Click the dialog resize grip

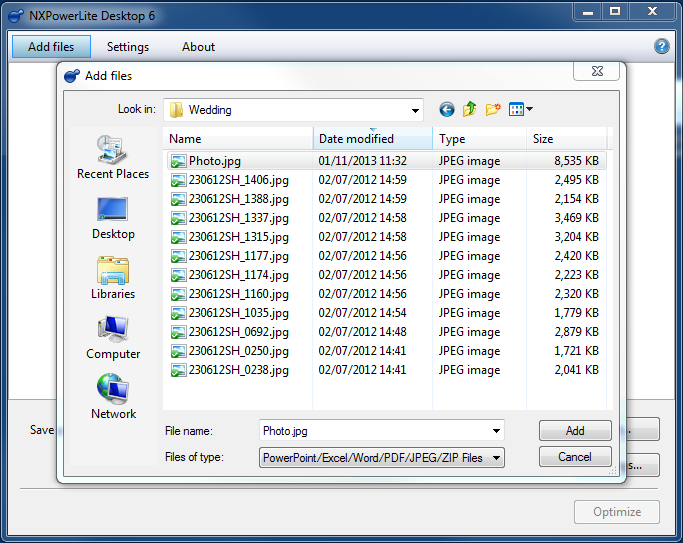[x=613, y=470]
